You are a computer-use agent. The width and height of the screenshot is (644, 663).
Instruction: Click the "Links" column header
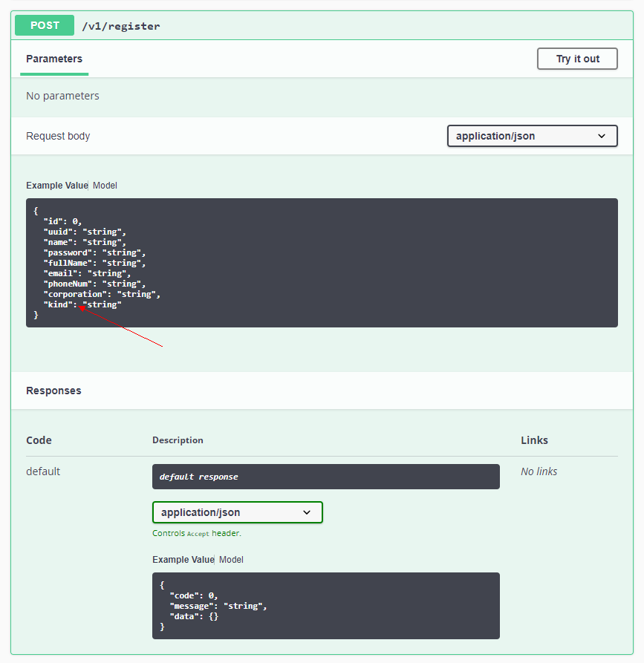click(534, 440)
